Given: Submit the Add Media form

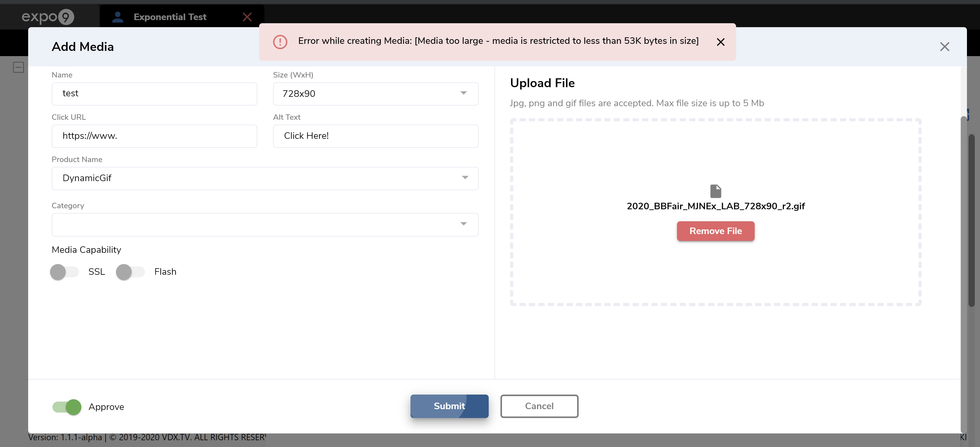Looking at the screenshot, I should click(x=449, y=406).
